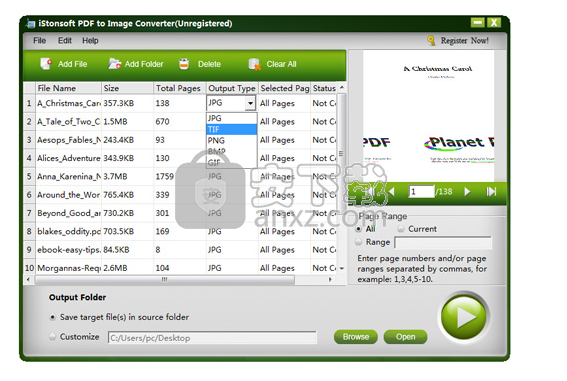
Task: Click scroll-left arrow of file list
Action: click(28, 279)
